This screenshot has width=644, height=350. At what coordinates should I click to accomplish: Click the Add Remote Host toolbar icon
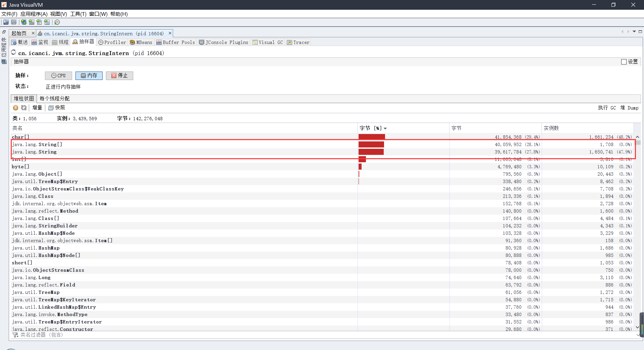click(24, 22)
